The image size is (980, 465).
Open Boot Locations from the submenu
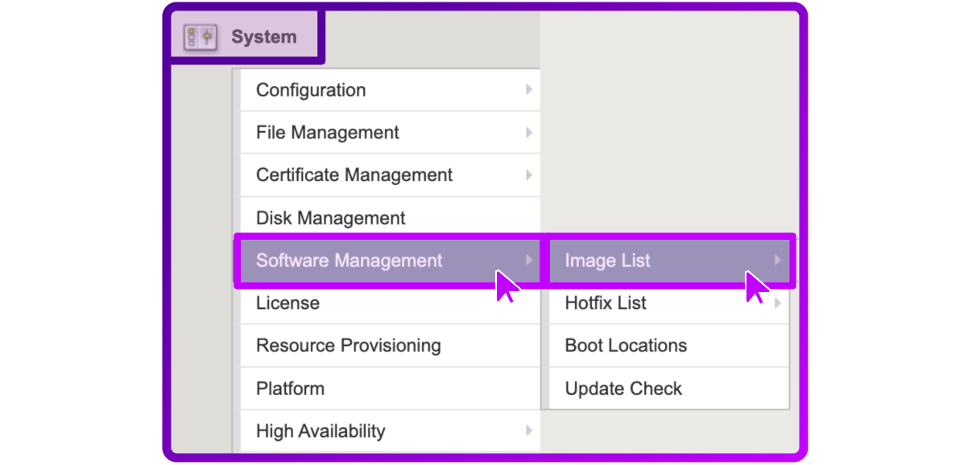tap(669, 346)
